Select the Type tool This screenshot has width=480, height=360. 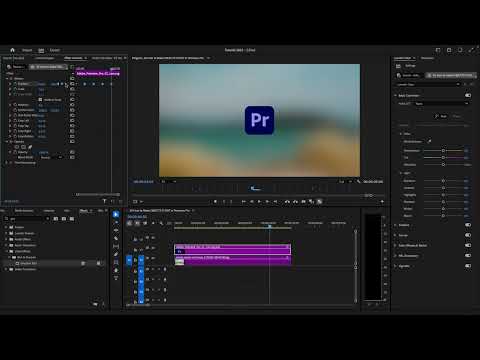[x=116, y=278]
